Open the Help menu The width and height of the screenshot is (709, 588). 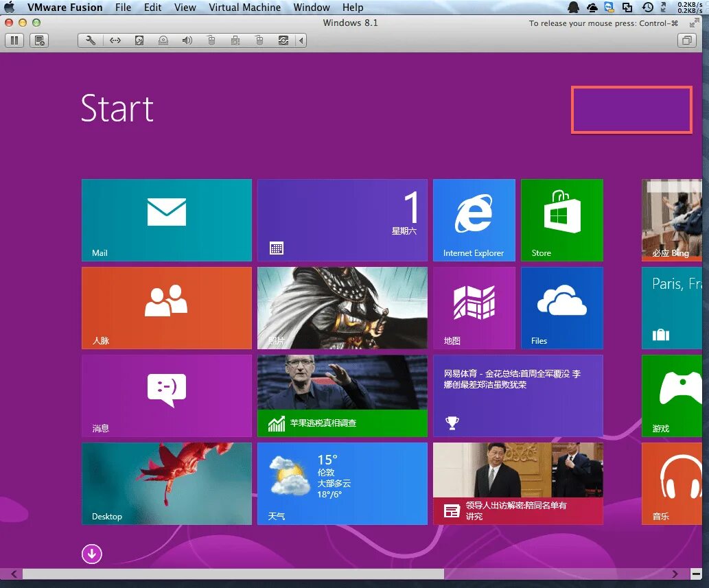coord(353,8)
